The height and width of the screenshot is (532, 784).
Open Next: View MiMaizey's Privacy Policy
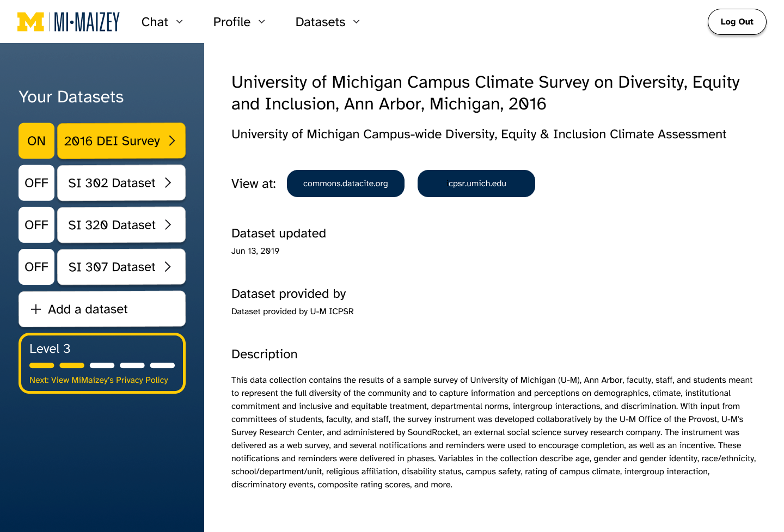coord(99,380)
